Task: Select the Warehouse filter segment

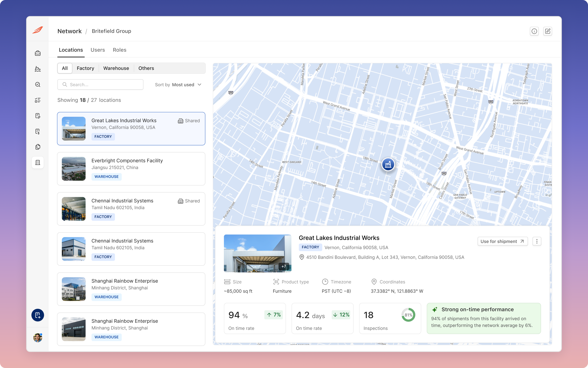Action: pos(116,68)
